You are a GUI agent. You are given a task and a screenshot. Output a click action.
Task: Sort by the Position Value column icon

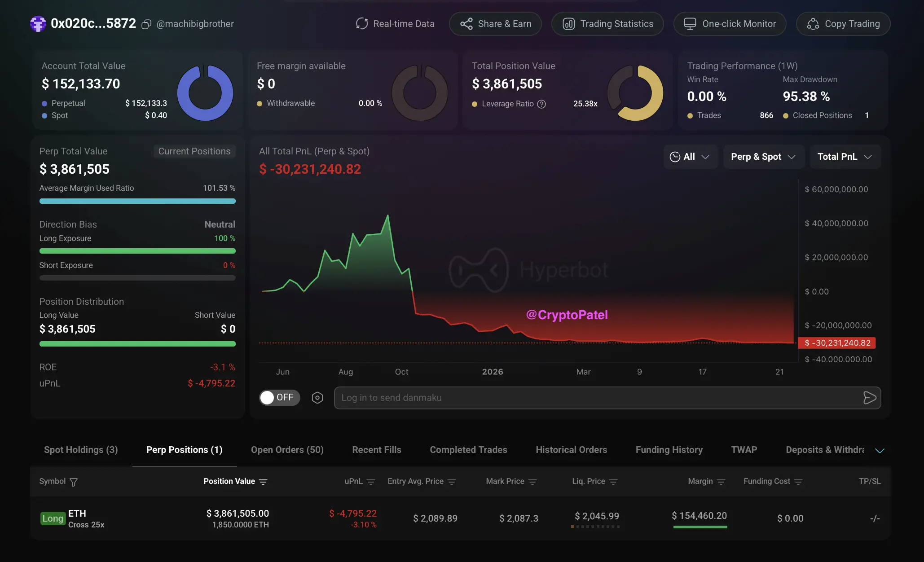pyautogui.click(x=264, y=482)
